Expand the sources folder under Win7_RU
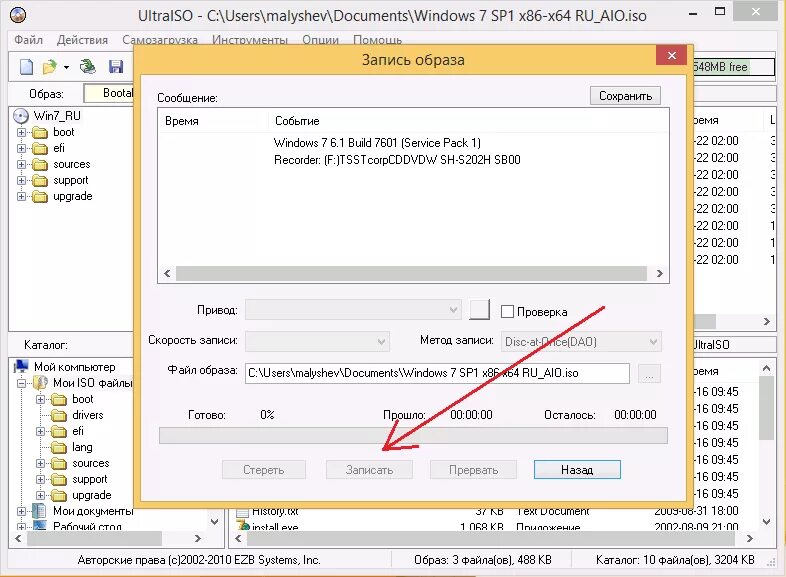 click(21, 164)
